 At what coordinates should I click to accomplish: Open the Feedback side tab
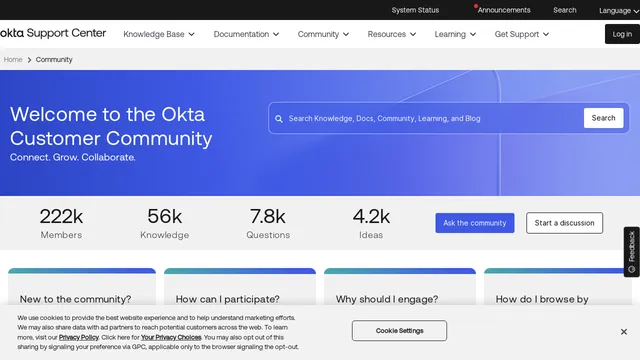(x=631, y=252)
